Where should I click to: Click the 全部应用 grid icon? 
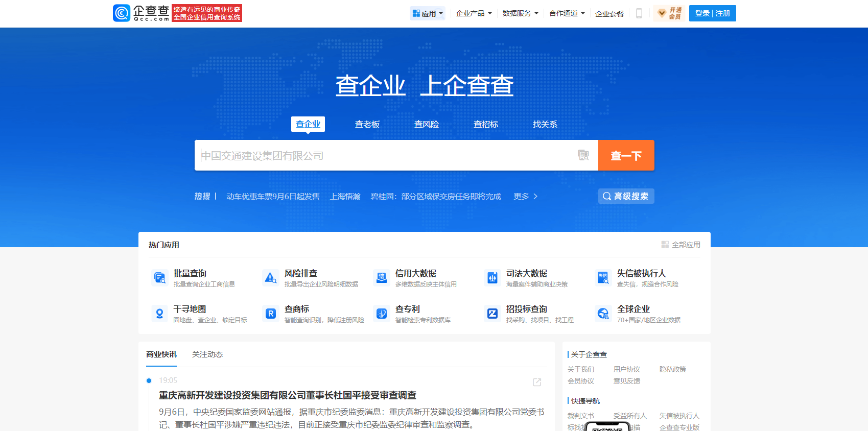pos(665,245)
